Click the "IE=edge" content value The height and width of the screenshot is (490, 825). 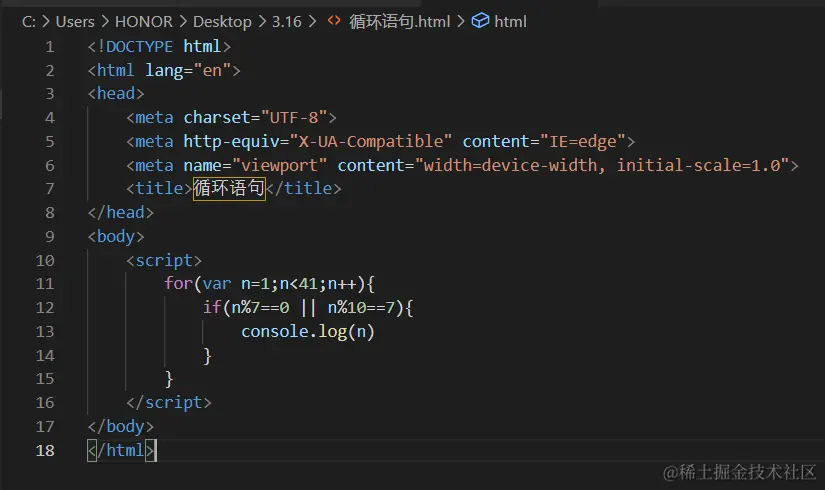point(582,142)
